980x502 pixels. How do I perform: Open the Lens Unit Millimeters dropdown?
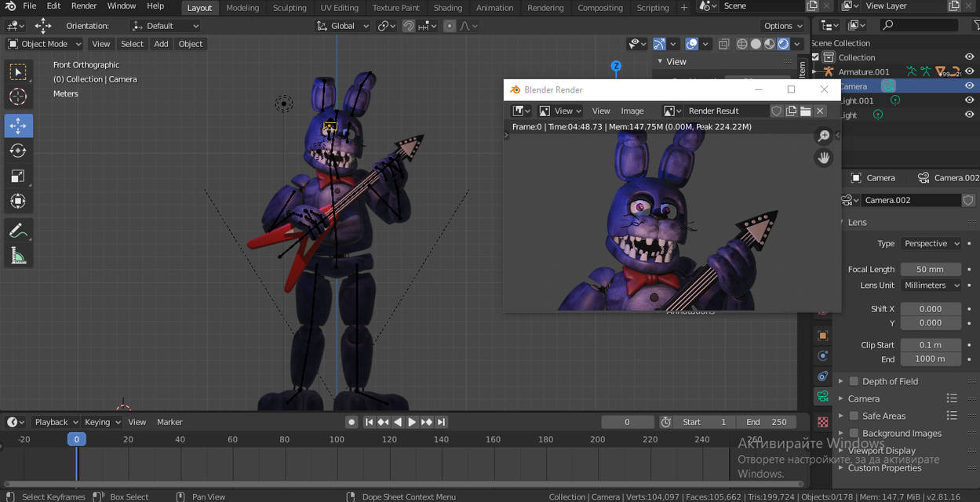coord(930,286)
